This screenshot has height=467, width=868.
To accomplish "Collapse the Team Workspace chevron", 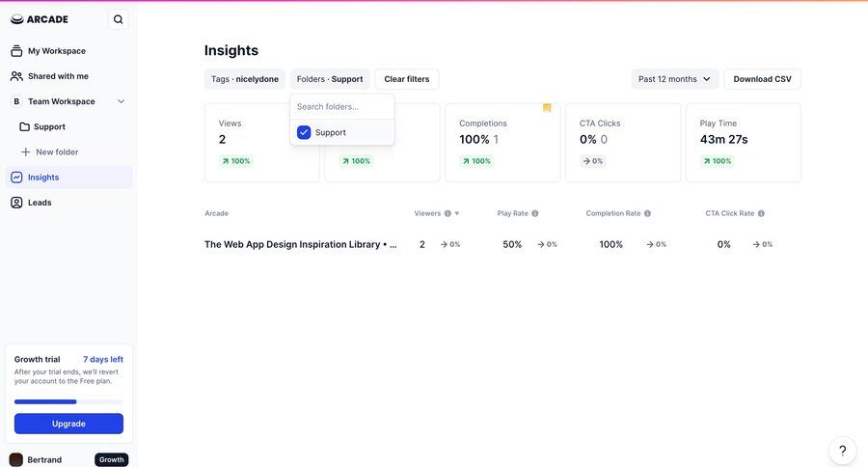I will point(121,101).
